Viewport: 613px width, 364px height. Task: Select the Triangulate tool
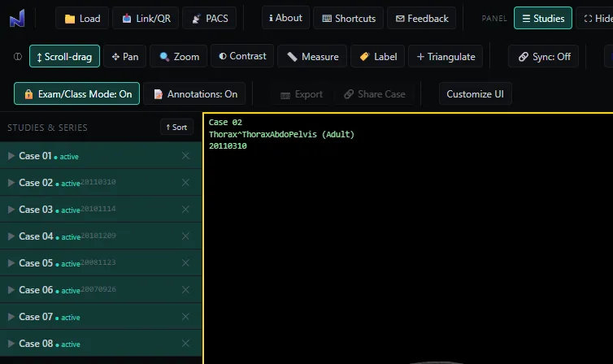(x=446, y=57)
